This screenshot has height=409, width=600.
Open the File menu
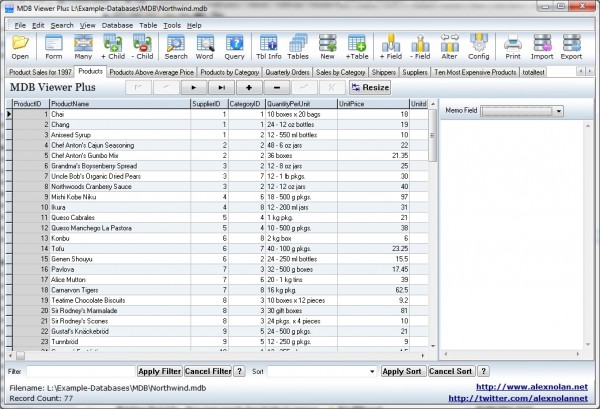(20, 25)
